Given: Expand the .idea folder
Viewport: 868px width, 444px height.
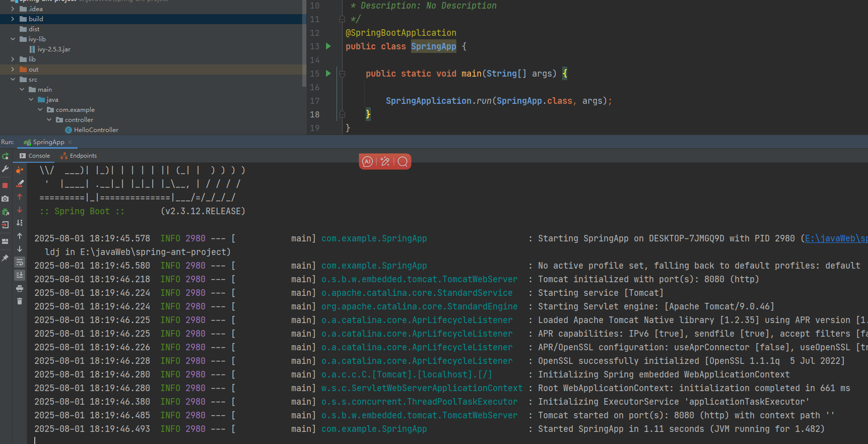Looking at the screenshot, I should (x=13, y=9).
